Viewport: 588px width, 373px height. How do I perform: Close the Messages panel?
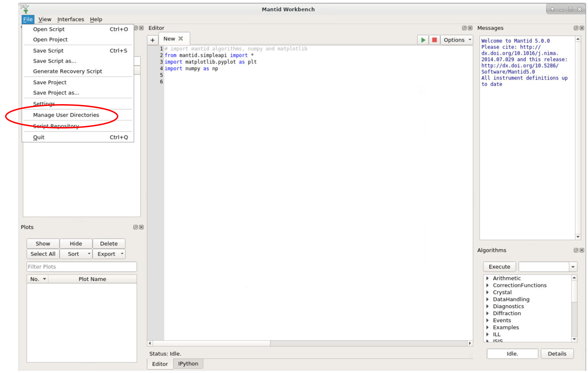coord(582,28)
